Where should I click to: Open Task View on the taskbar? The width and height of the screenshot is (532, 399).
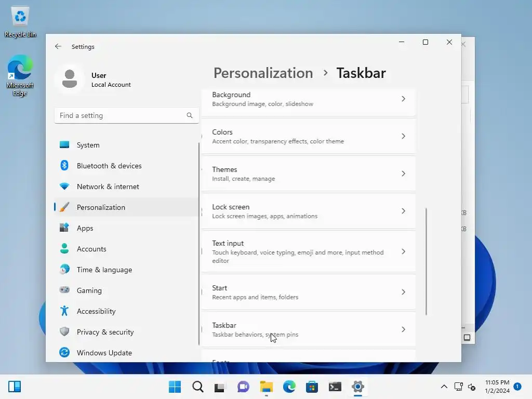tap(220, 387)
